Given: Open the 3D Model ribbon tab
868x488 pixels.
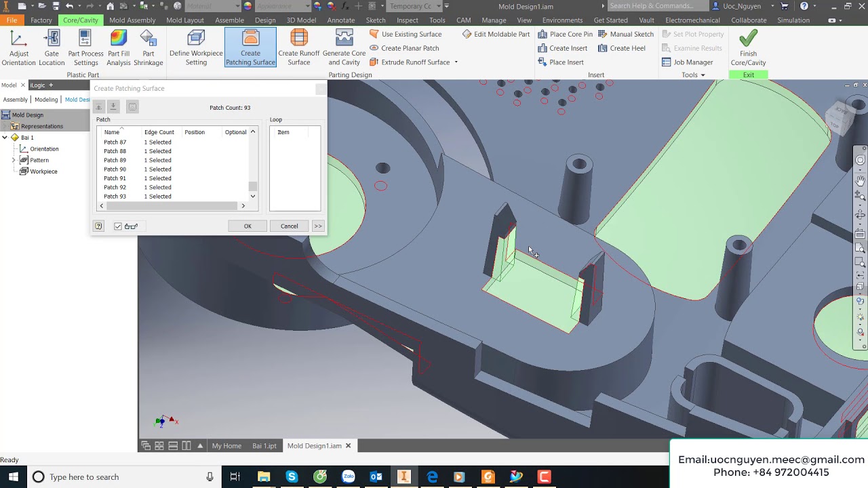Looking at the screenshot, I should [x=301, y=20].
